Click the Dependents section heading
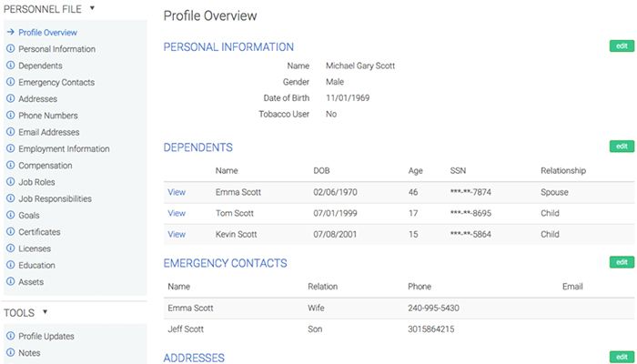This screenshot has width=637, height=364. pyautogui.click(x=197, y=147)
